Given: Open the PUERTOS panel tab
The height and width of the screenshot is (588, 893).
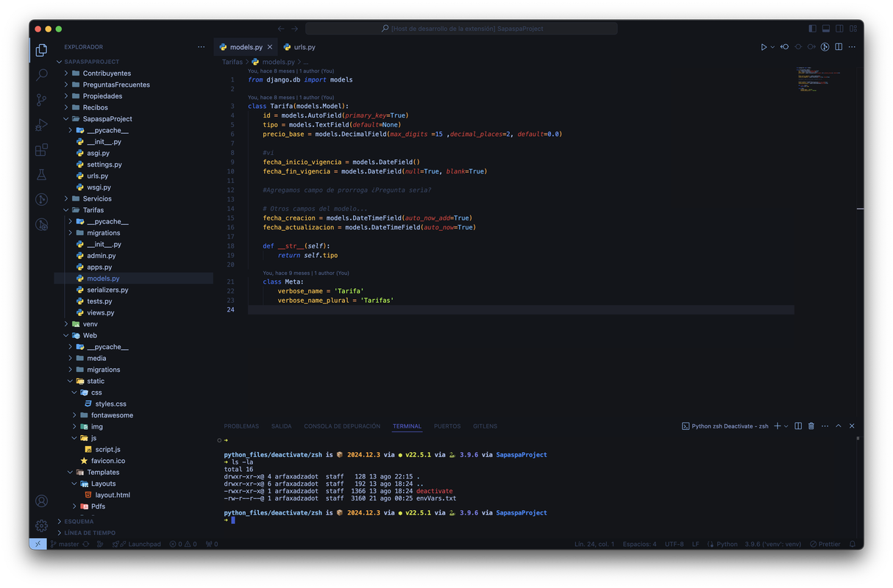Looking at the screenshot, I should [x=447, y=426].
